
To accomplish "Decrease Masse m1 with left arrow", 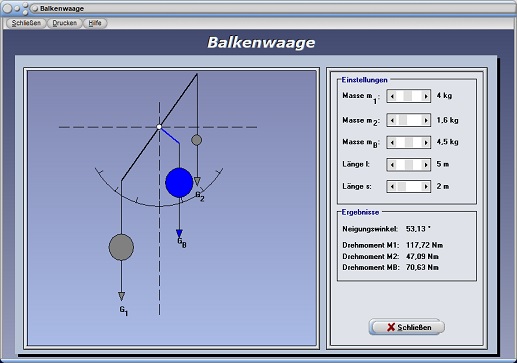I will click(392, 96).
